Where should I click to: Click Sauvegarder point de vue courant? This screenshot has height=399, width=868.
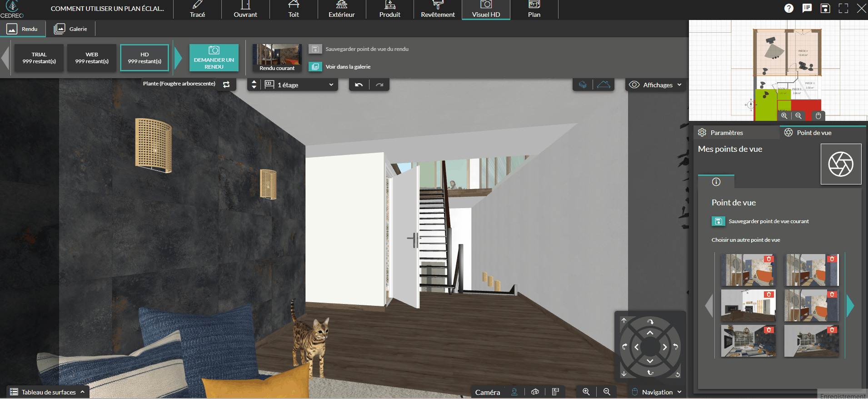(760, 221)
